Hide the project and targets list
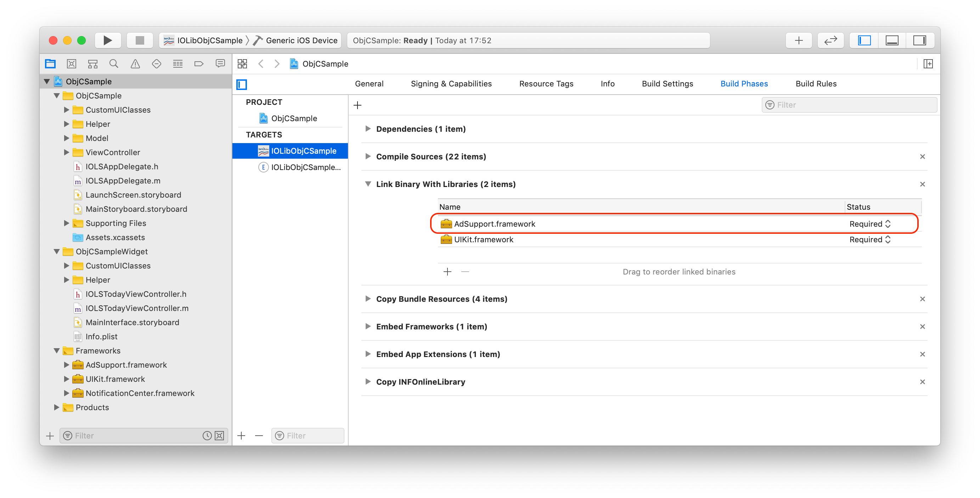Viewport: 980px width, 498px height. (x=242, y=84)
